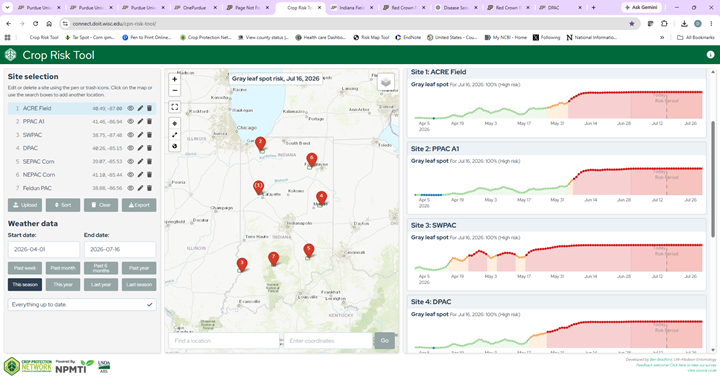
Task: Expand the browser tab search arrow
Action: point(7,8)
